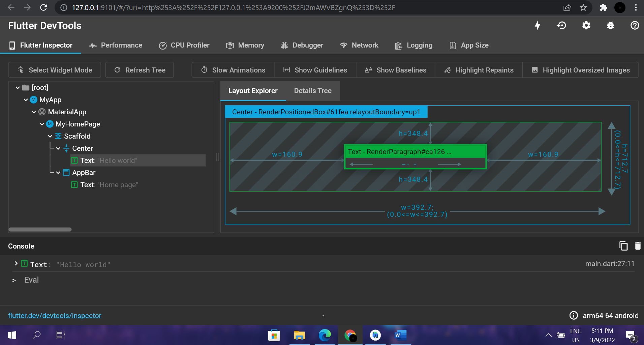Switch to the Details Tree tab
Screen dimensions: 644x345
313,91
